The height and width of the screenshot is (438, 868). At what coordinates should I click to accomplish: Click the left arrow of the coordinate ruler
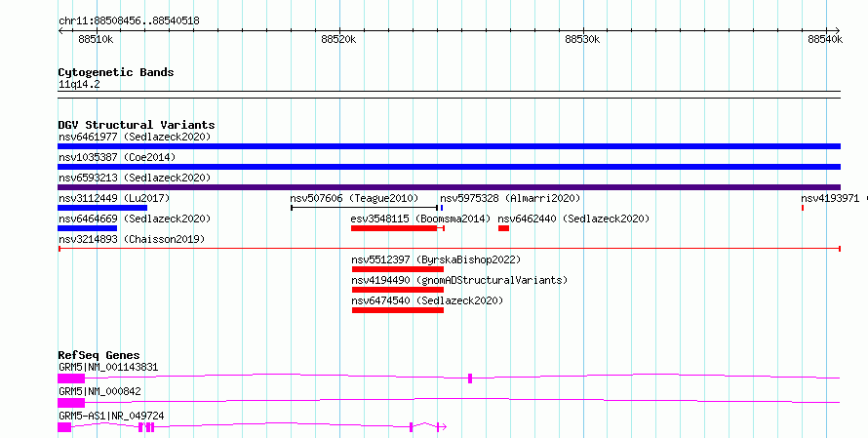pos(60,30)
